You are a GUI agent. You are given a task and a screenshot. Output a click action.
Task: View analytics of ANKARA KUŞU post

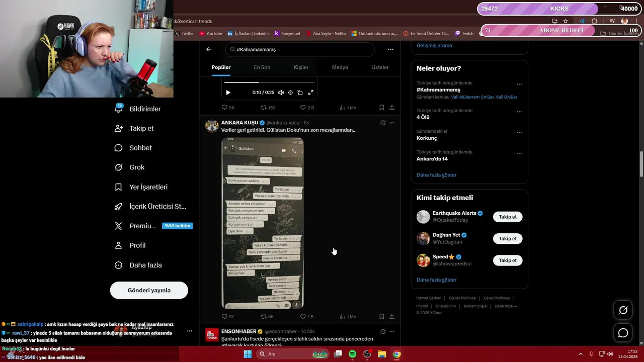[x=348, y=317]
